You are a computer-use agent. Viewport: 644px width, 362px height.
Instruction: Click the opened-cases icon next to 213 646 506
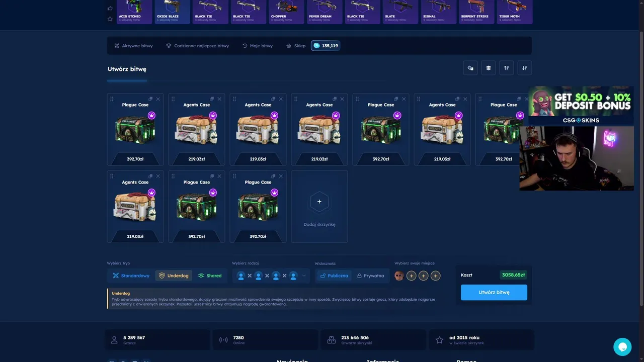331,340
